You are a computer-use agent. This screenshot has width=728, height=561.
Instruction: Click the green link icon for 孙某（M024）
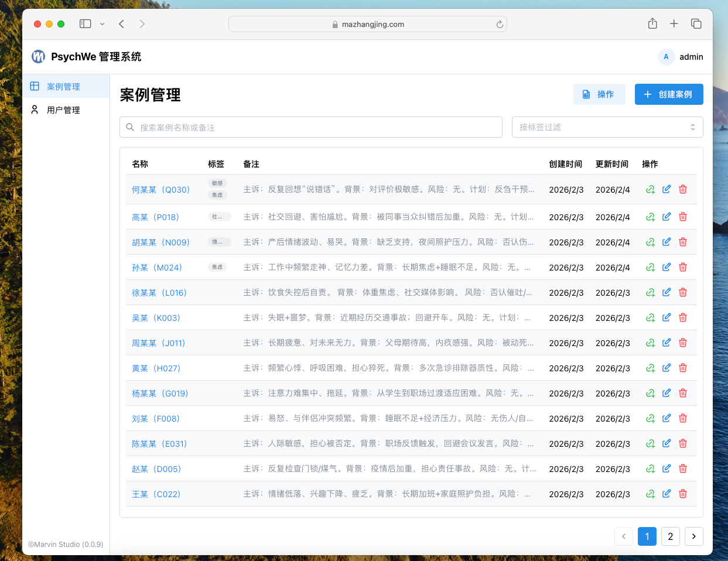pos(650,267)
